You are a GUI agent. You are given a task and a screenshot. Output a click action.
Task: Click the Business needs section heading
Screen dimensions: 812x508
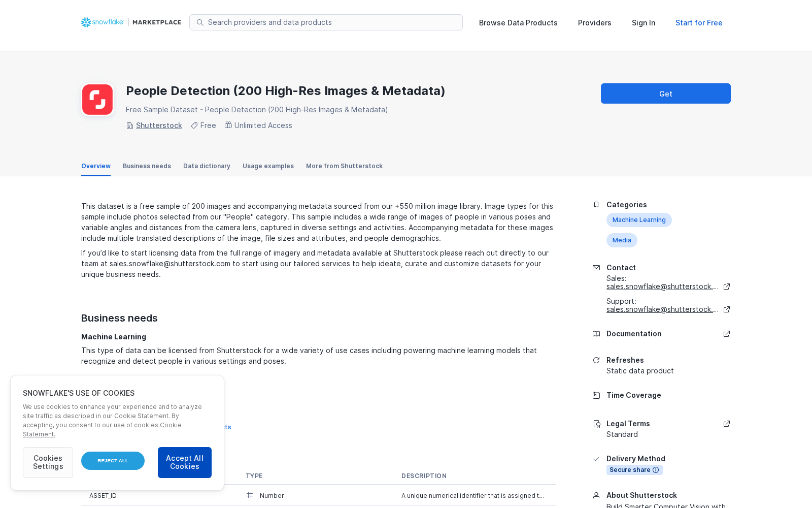click(x=119, y=318)
